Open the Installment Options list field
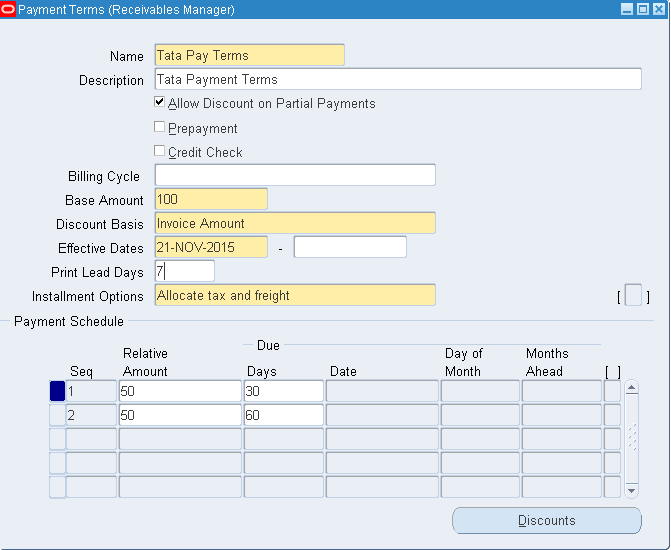671x550 pixels. (295, 295)
